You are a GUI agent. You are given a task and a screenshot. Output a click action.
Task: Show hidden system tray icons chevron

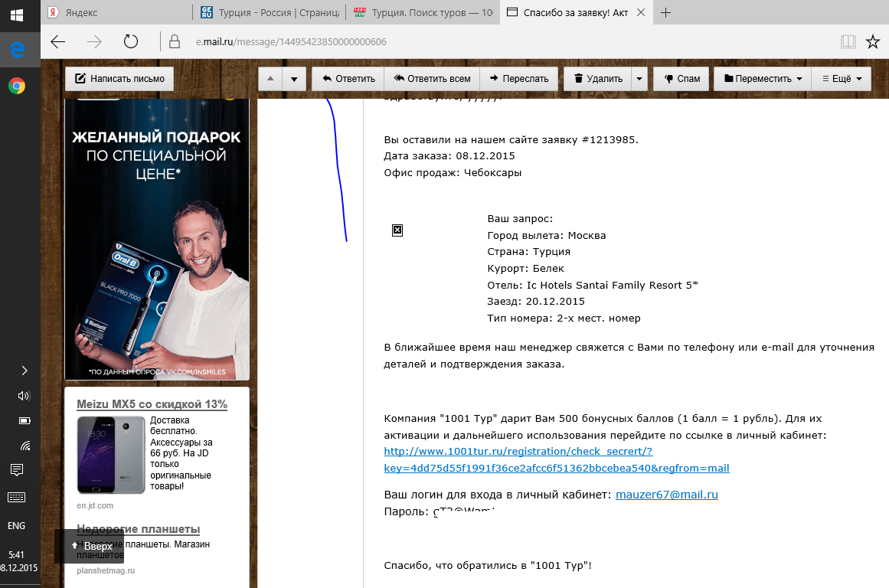[24, 371]
